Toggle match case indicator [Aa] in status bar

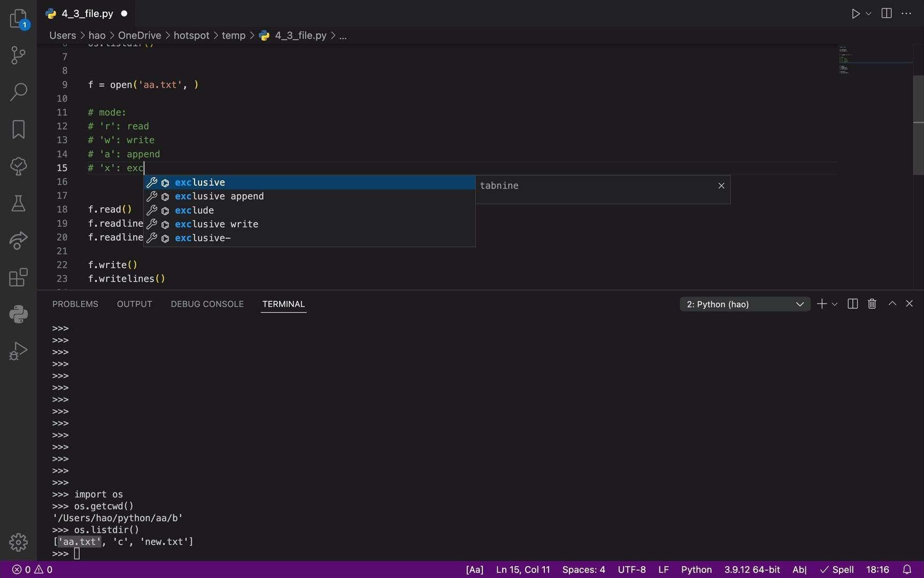point(474,569)
